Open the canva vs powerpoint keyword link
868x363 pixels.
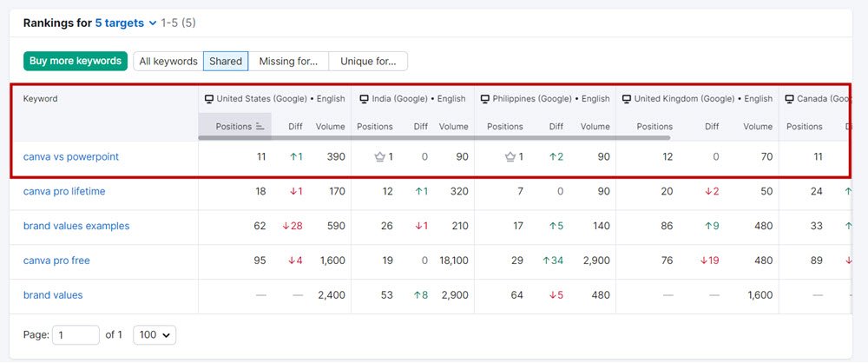71,157
